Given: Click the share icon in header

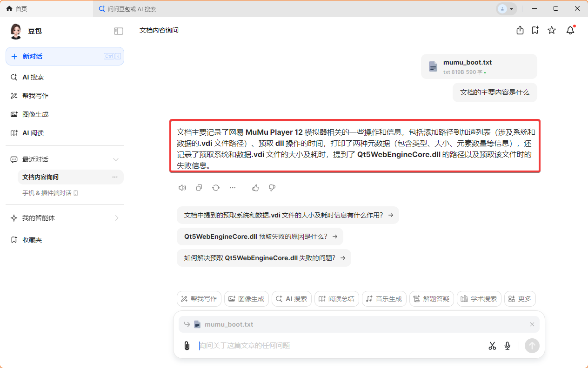Looking at the screenshot, I should 520,30.
